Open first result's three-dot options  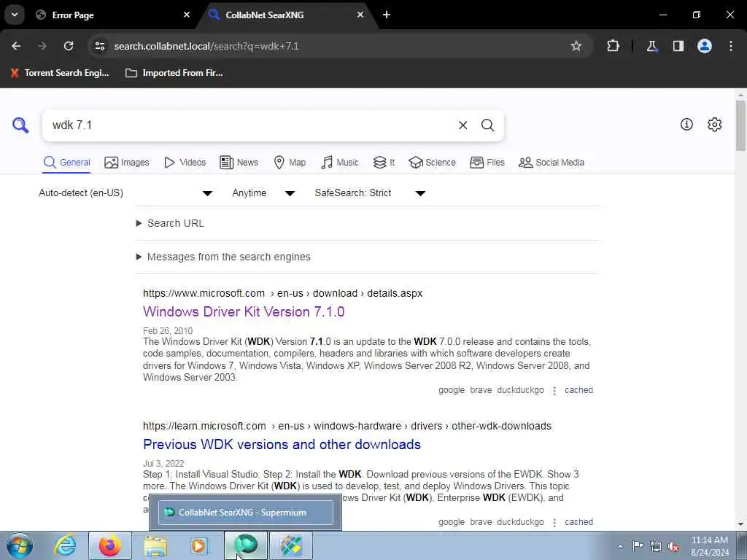[x=554, y=391]
